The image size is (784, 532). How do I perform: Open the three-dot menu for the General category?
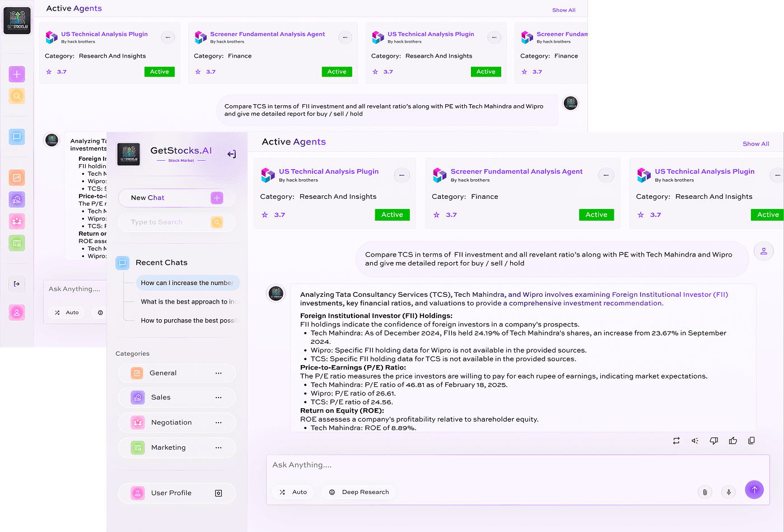coord(218,373)
